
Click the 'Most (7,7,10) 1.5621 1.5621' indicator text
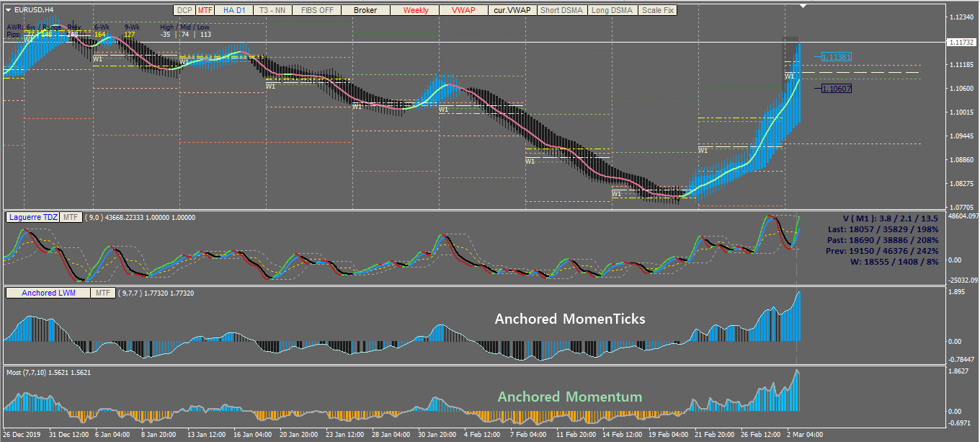pos(48,372)
